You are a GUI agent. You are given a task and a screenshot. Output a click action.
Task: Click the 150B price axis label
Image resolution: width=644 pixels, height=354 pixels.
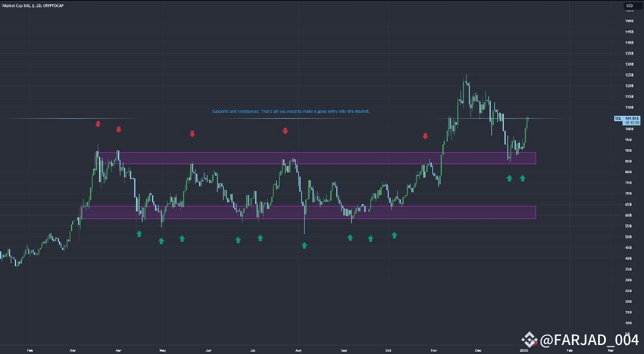[629, 21]
